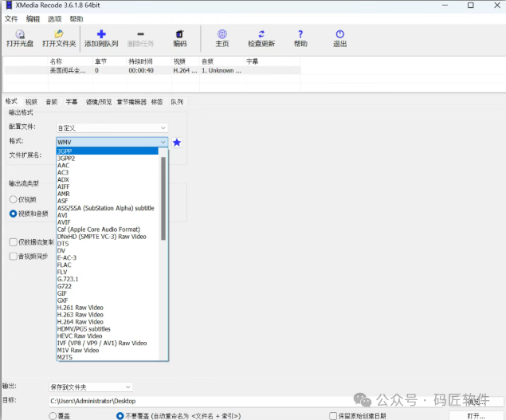Enable the 音视频同步 checkbox
Screen dimensions: 506x420
[14, 256]
